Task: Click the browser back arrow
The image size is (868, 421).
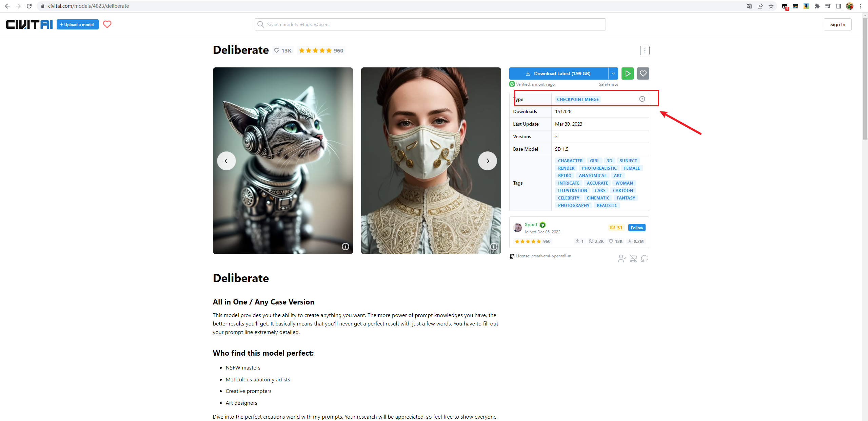Action: [x=7, y=6]
